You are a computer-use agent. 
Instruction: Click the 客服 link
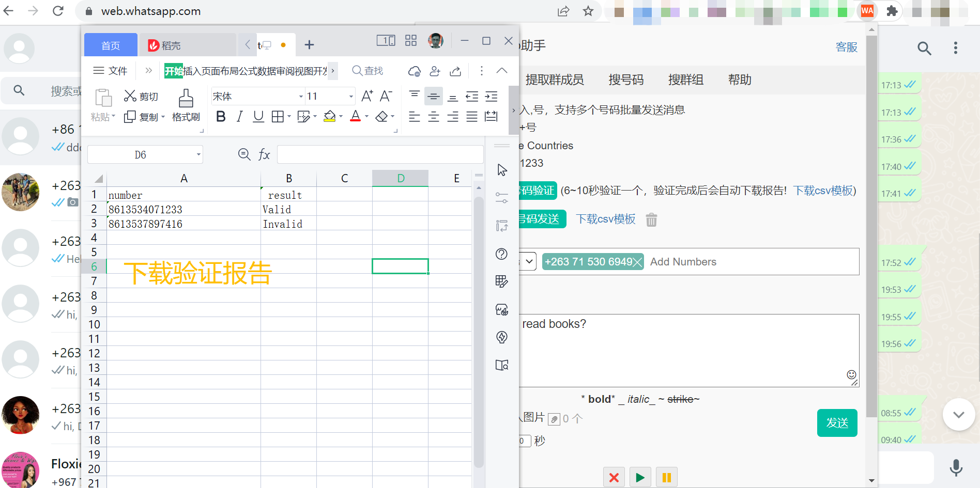click(847, 47)
